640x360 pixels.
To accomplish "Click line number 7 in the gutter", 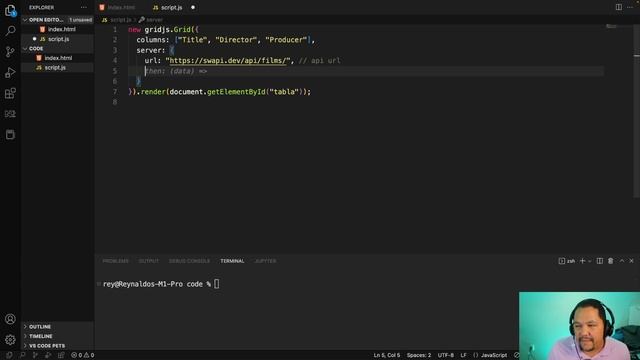I will [x=115, y=92].
